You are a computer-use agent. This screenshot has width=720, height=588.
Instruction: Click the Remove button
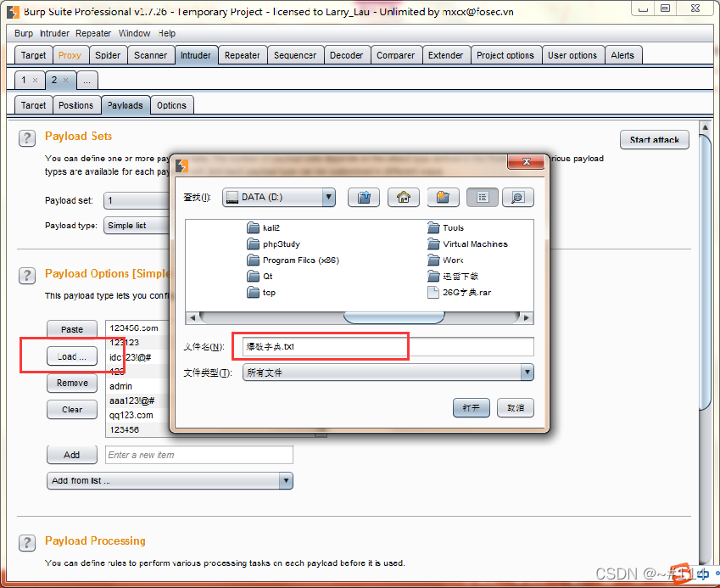72,384
